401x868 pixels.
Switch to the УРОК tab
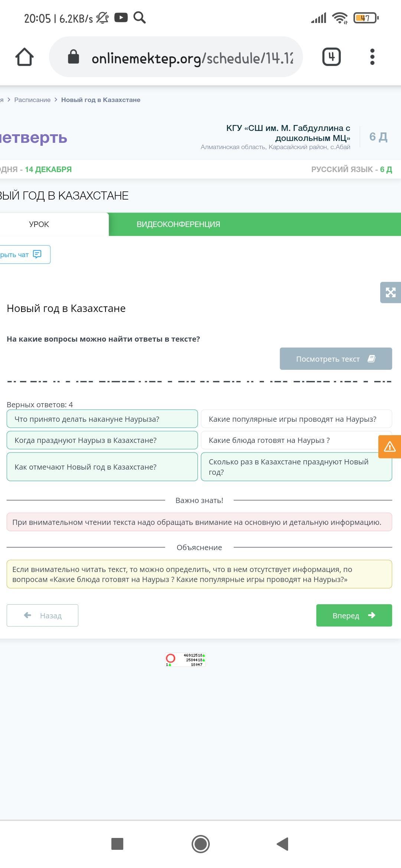pyautogui.click(x=39, y=224)
